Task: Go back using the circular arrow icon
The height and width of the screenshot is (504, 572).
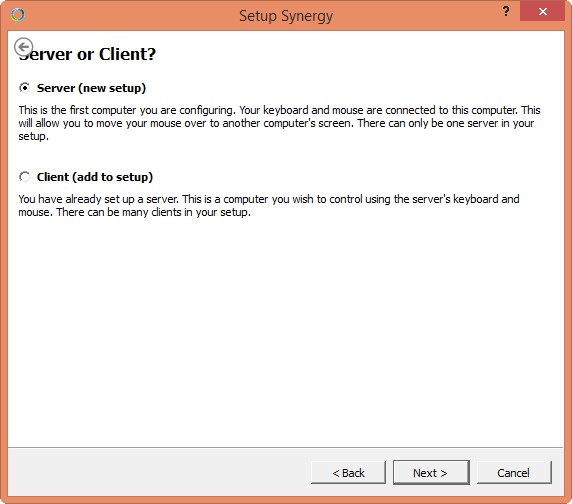Action: click(23, 47)
